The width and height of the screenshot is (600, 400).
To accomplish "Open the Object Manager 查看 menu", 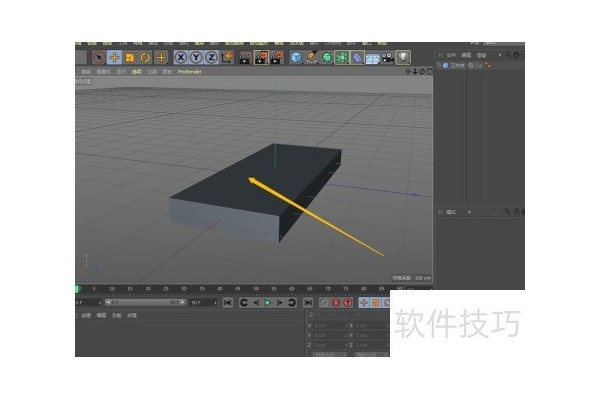I will pos(481,56).
